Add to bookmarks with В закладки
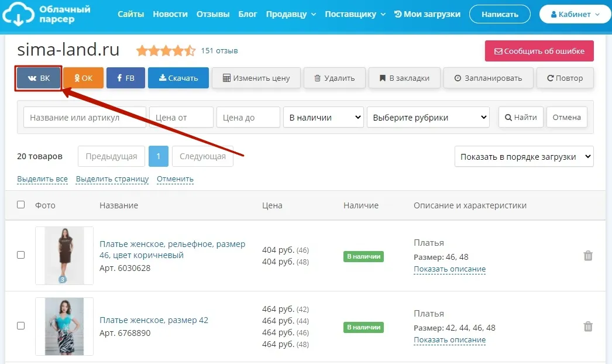Screen dimensions: 612x364 pyautogui.click(x=404, y=78)
